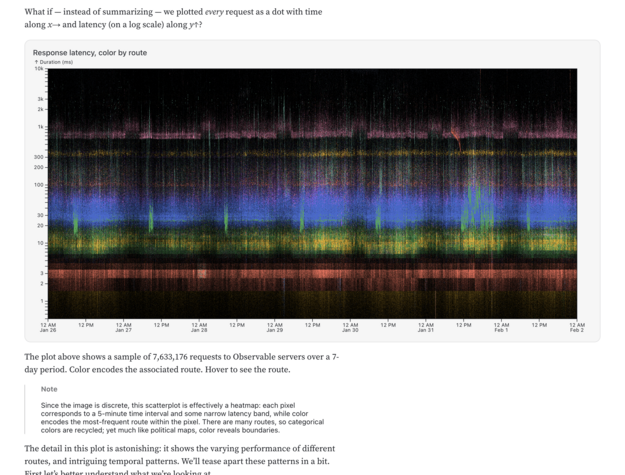
Task: Click the 10k tick on the y-axis
Action: tap(40, 69)
